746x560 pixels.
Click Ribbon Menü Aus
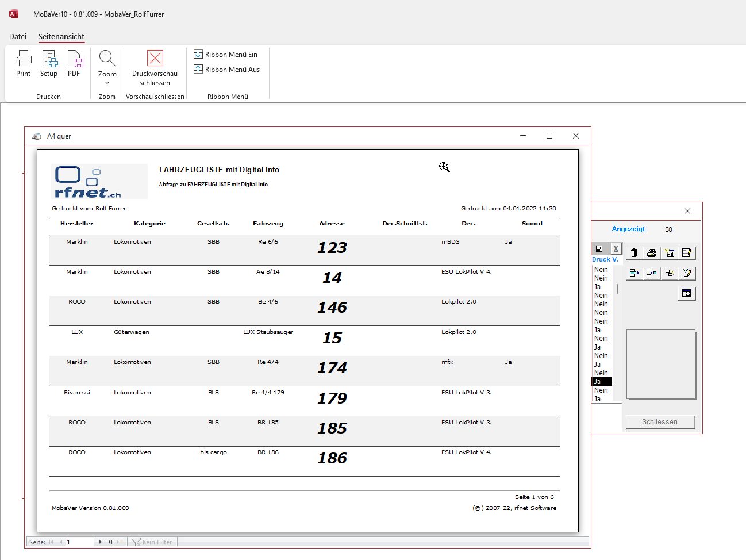[x=227, y=70]
